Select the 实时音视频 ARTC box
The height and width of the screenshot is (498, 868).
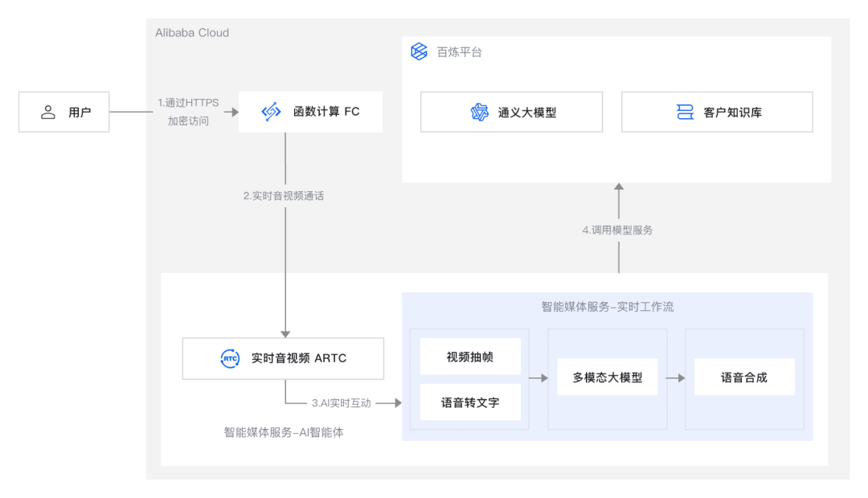click(283, 358)
